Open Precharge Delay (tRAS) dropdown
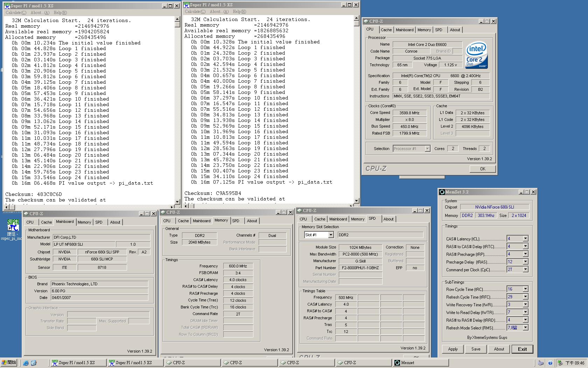588x368 pixels. click(x=525, y=262)
